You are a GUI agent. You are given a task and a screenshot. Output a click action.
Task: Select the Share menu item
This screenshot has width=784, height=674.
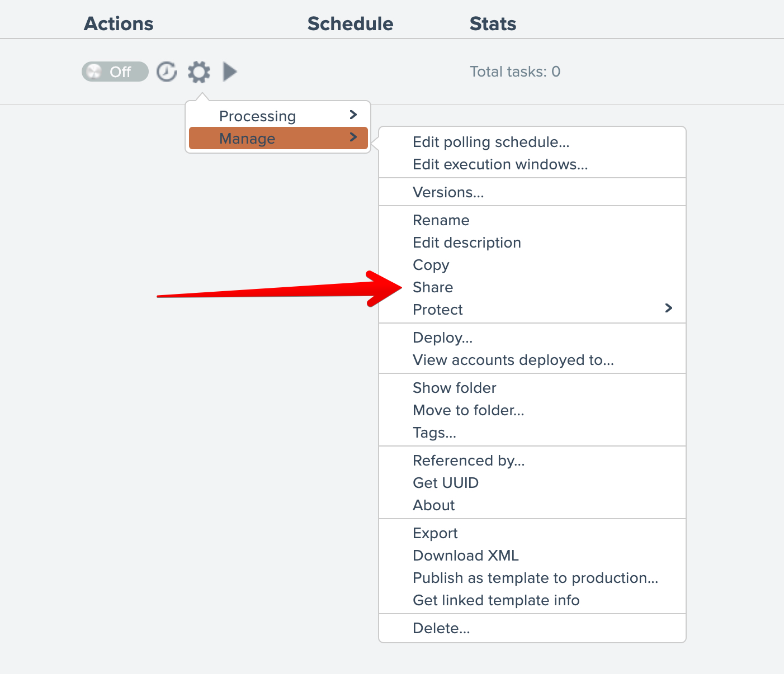(433, 287)
